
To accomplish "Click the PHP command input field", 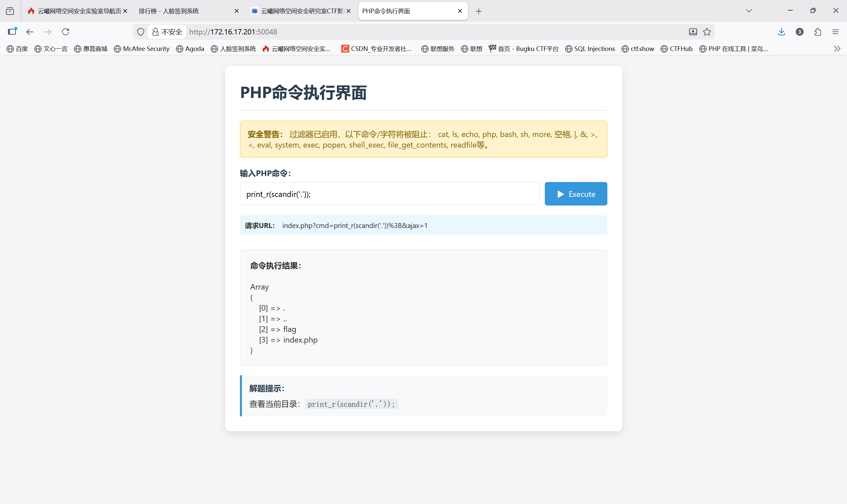I will (x=390, y=194).
